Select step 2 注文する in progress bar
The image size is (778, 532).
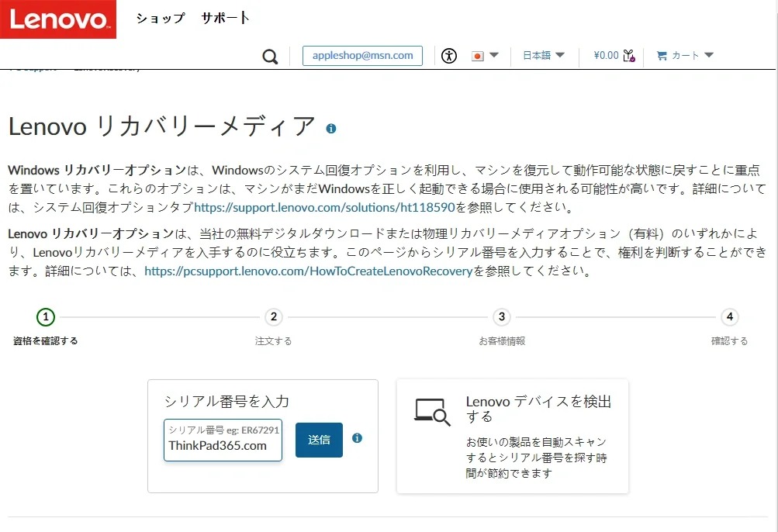pos(273,317)
